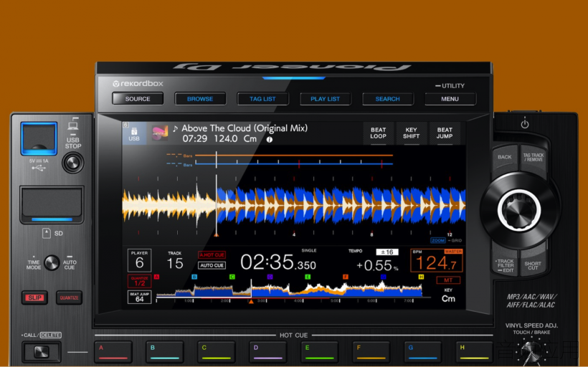Click the hot cue CALL / DELETE button
Viewport: 588px width, 367px height.
coord(42,352)
